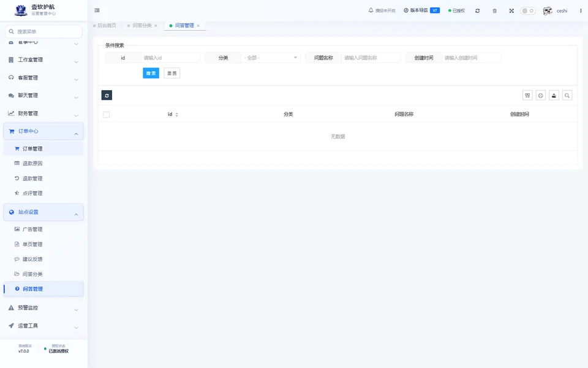The width and height of the screenshot is (588, 368).
Task: Click the 创建时间 date input
Action: point(471,58)
